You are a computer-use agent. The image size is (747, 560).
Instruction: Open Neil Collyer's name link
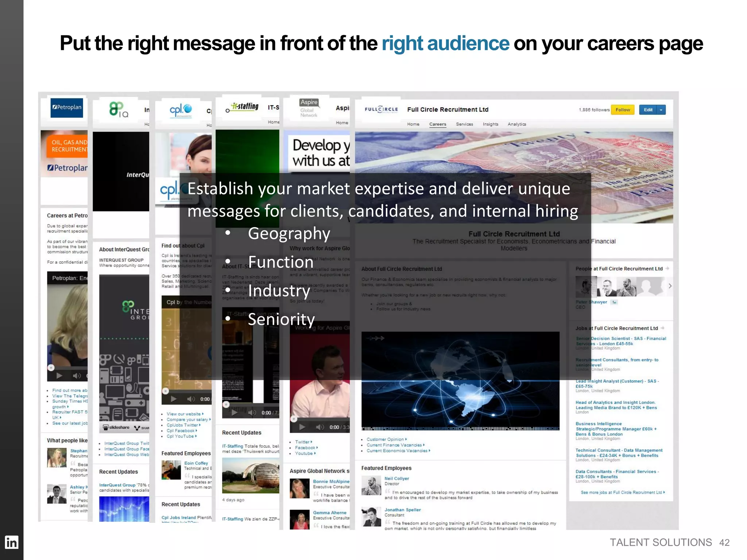coord(397,478)
